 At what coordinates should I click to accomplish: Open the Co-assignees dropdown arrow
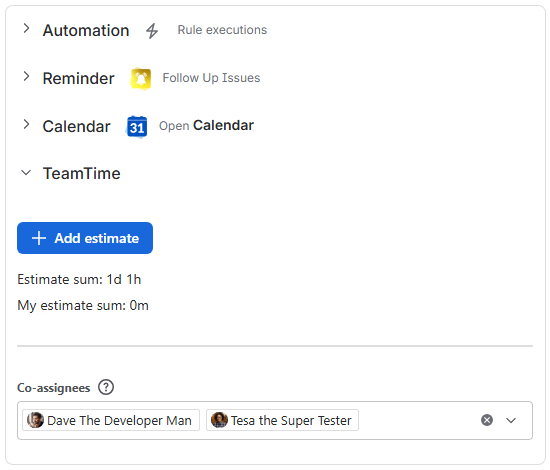pos(511,420)
